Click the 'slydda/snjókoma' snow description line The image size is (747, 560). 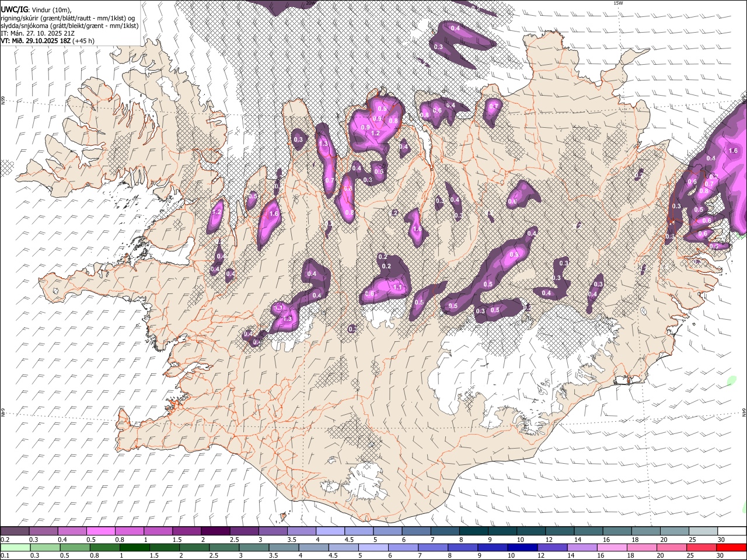point(69,26)
